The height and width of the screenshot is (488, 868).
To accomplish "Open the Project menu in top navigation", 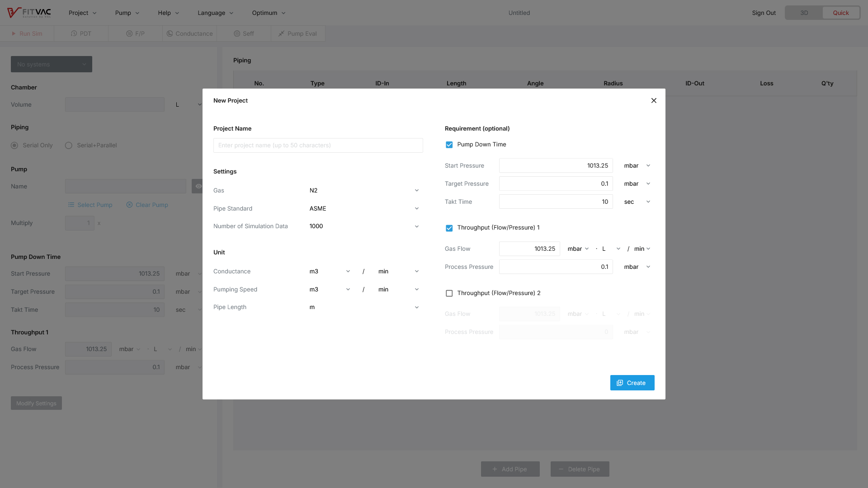I will 82,13.
